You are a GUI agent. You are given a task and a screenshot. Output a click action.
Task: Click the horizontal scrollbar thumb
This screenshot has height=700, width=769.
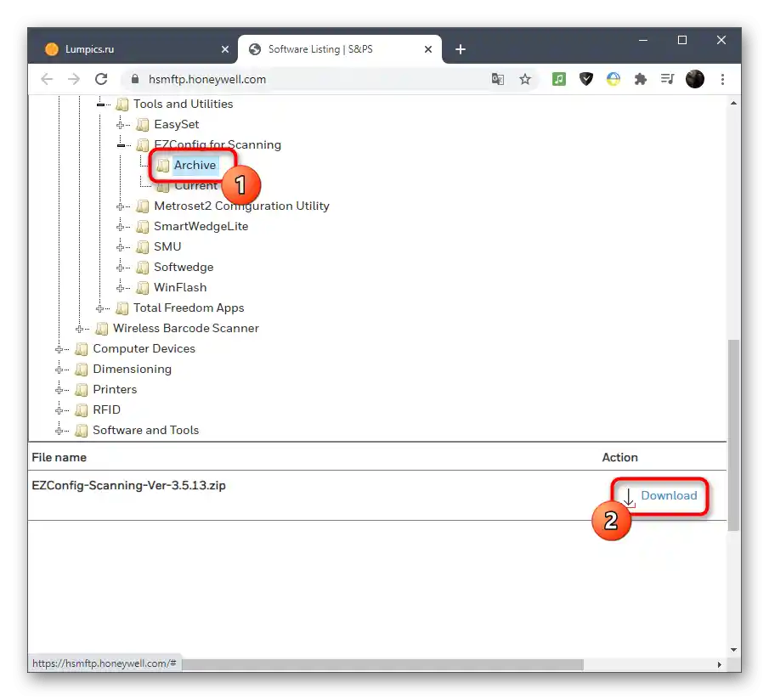[x=382, y=664]
